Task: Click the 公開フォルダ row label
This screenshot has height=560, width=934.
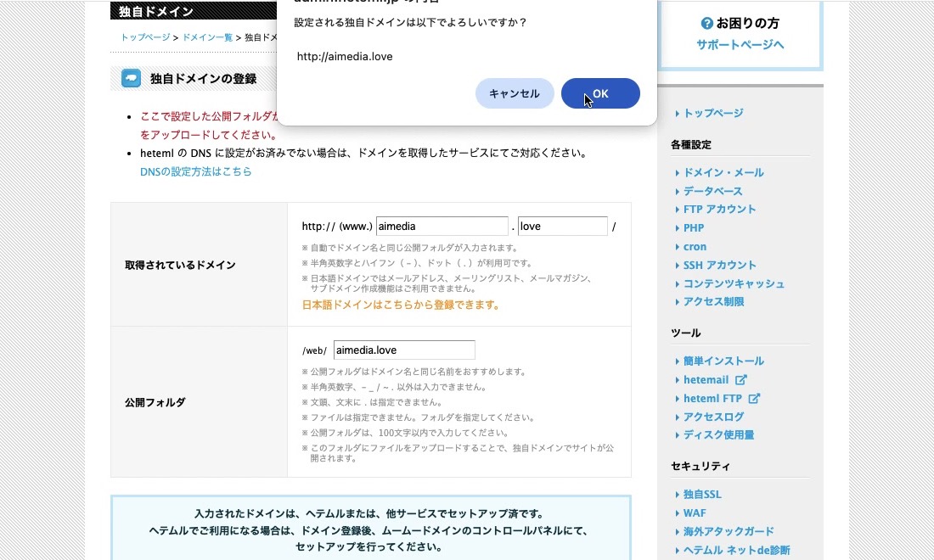Action: tap(155, 402)
